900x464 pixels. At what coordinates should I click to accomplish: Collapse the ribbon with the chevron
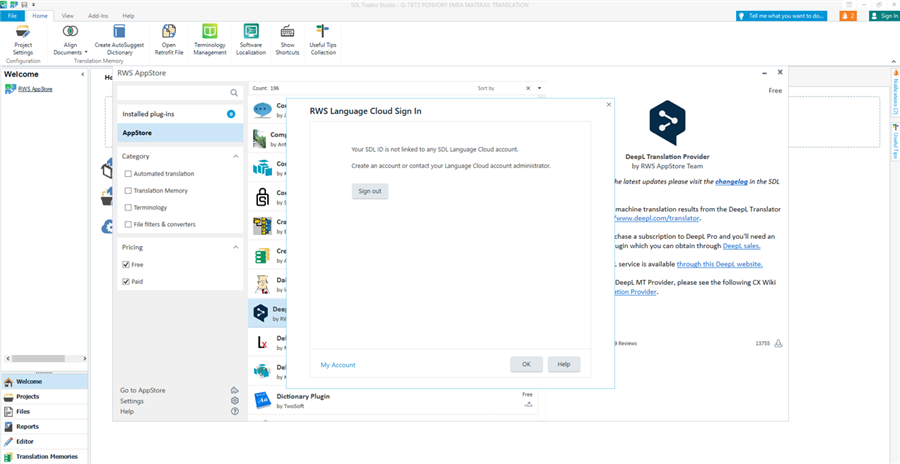(894, 61)
